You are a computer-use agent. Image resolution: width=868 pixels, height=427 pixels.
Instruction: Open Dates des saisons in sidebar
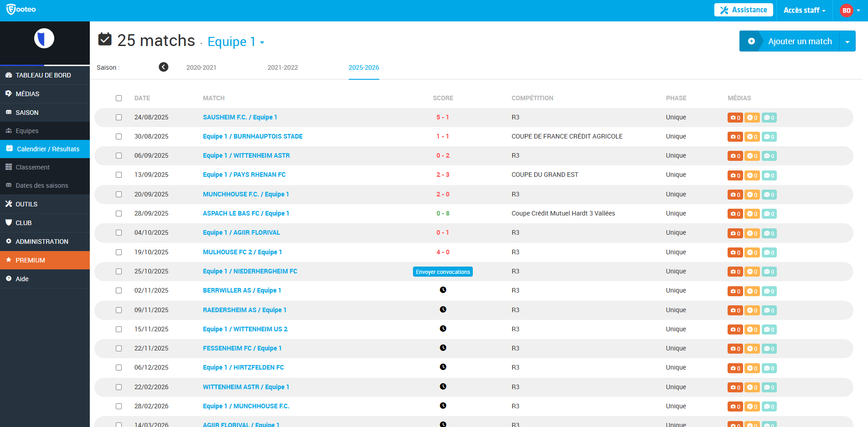(45, 185)
